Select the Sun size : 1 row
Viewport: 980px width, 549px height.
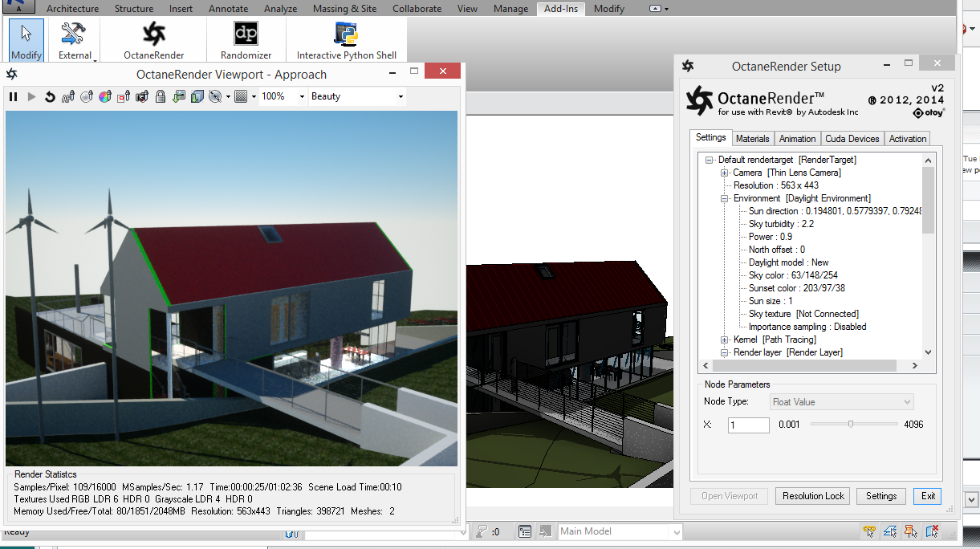click(771, 301)
